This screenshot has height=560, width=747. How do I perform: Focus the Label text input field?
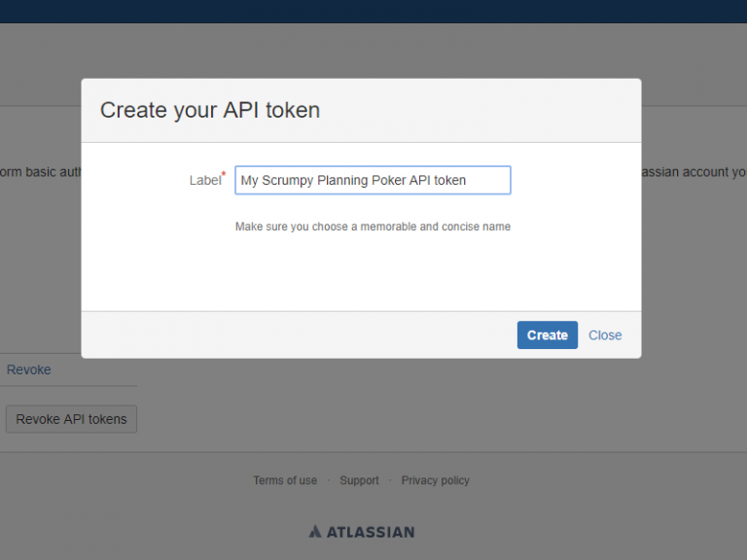coord(373,180)
